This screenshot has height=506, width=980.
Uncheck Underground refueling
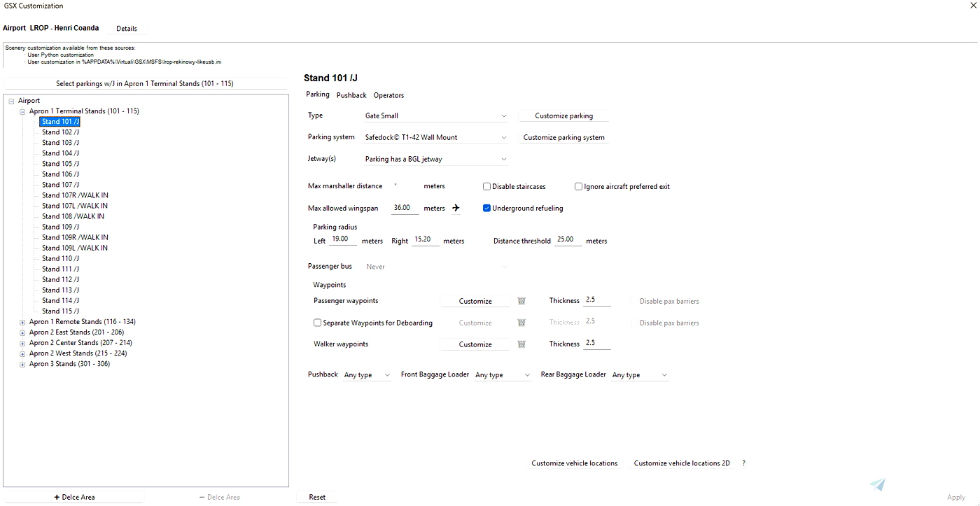486,208
